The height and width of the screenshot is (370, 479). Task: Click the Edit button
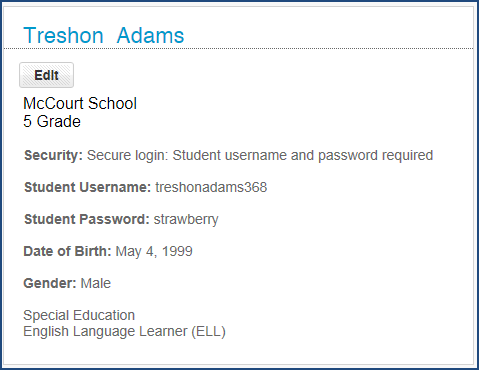coord(46,75)
